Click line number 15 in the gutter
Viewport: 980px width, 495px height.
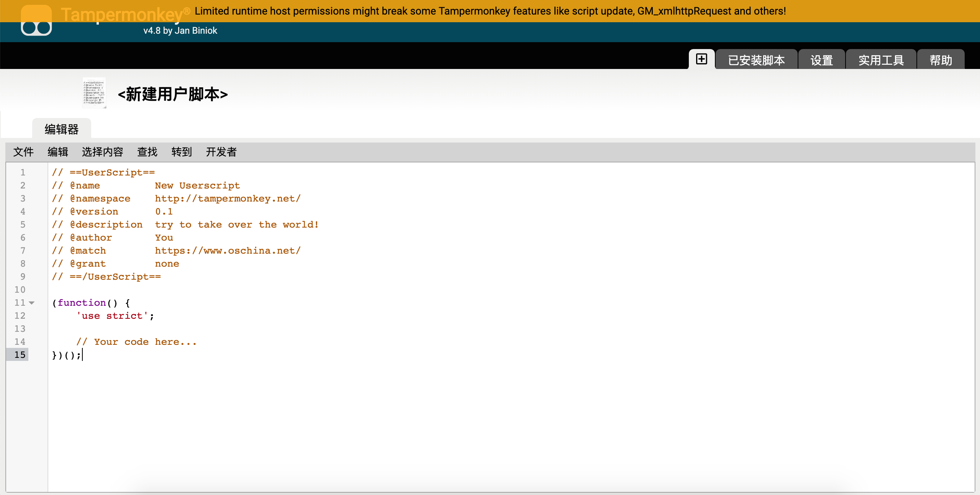point(20,355)
